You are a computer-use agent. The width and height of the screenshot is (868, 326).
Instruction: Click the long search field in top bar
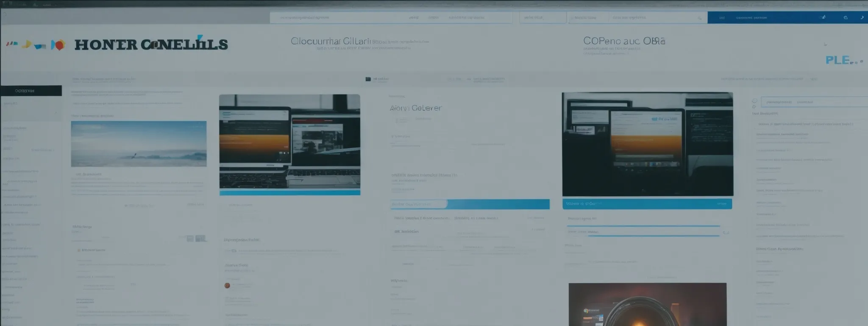click(391, 18)
